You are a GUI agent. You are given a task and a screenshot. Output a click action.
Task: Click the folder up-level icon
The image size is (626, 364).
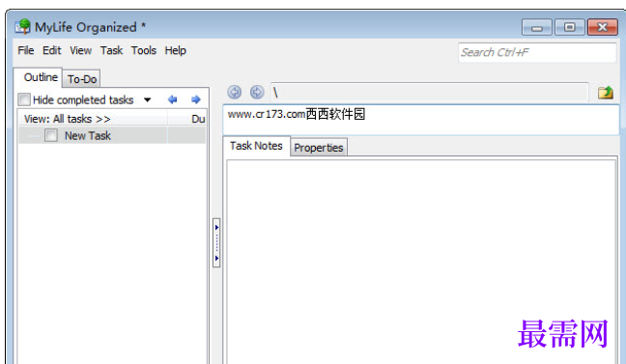tap(606, 92)
